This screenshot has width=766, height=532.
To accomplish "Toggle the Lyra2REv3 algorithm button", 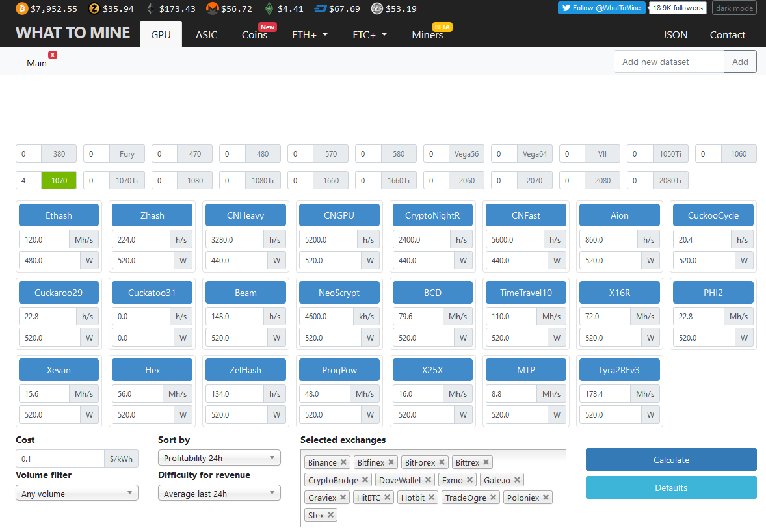I will point(620,370).
